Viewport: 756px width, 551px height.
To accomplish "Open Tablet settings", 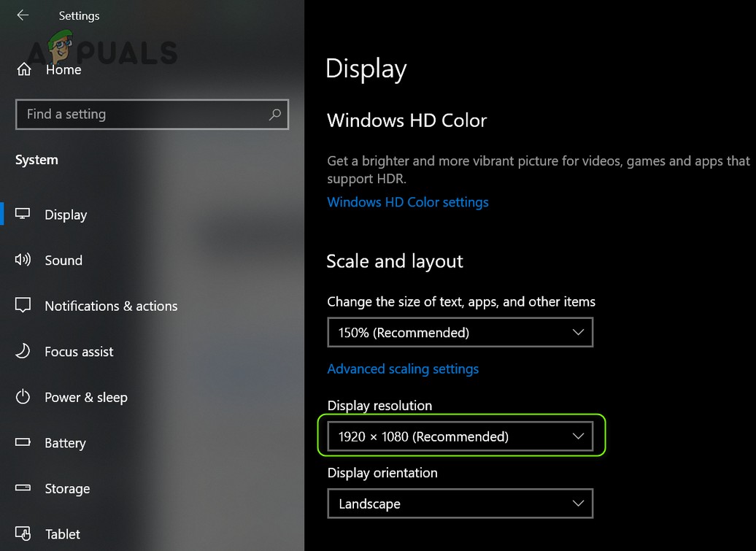I will [63, 534].
